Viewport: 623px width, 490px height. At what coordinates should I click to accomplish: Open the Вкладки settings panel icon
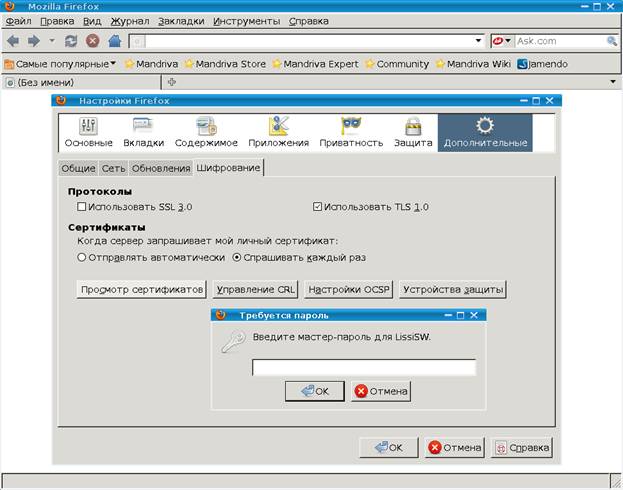(x=143, y=126)
